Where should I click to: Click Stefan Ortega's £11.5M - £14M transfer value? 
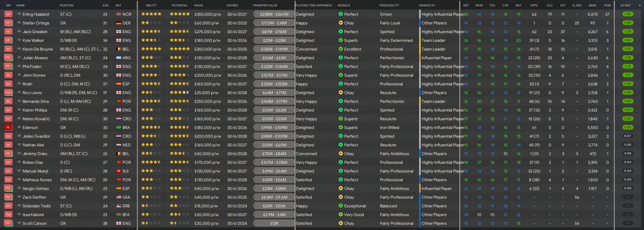274,23
